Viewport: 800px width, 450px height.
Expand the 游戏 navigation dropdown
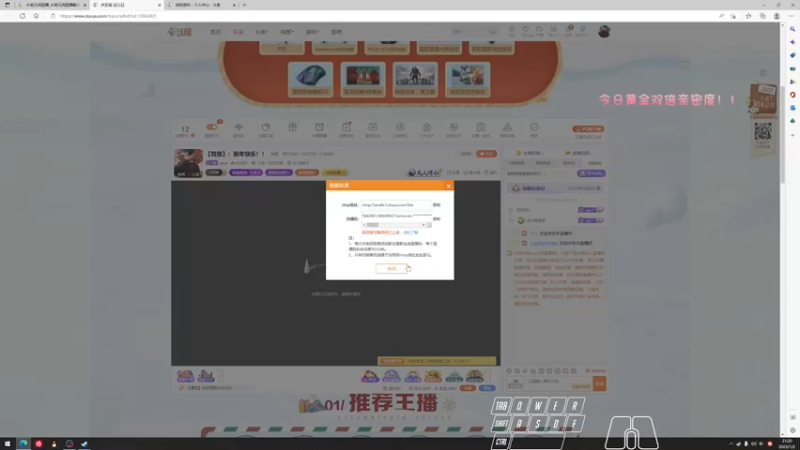[x=312, y=32]
